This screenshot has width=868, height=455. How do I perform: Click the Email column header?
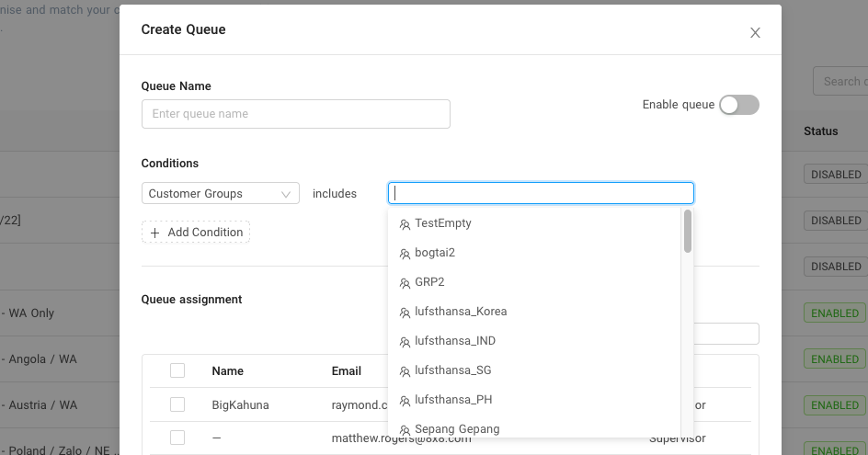pyautogui.click(x=347, y=371)
